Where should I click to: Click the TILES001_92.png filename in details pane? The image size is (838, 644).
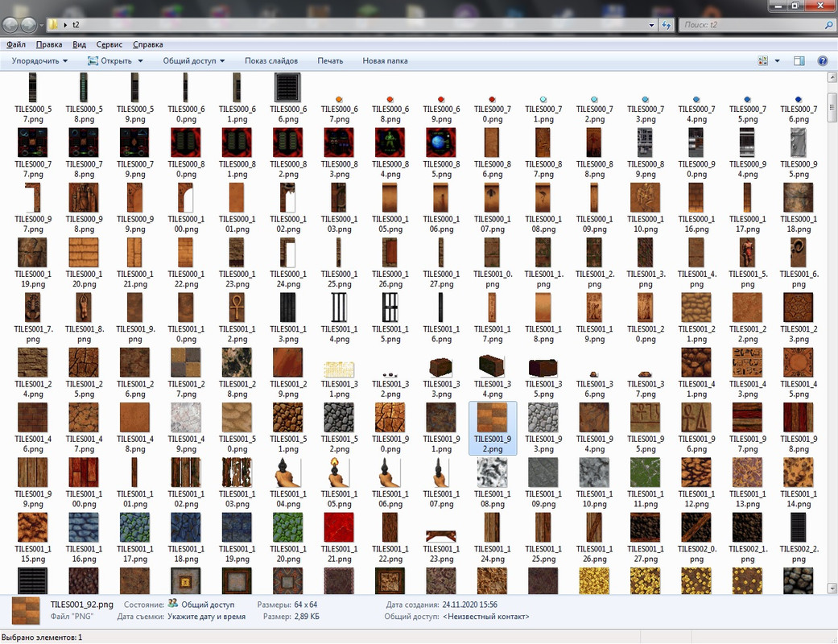coord(82,605)
